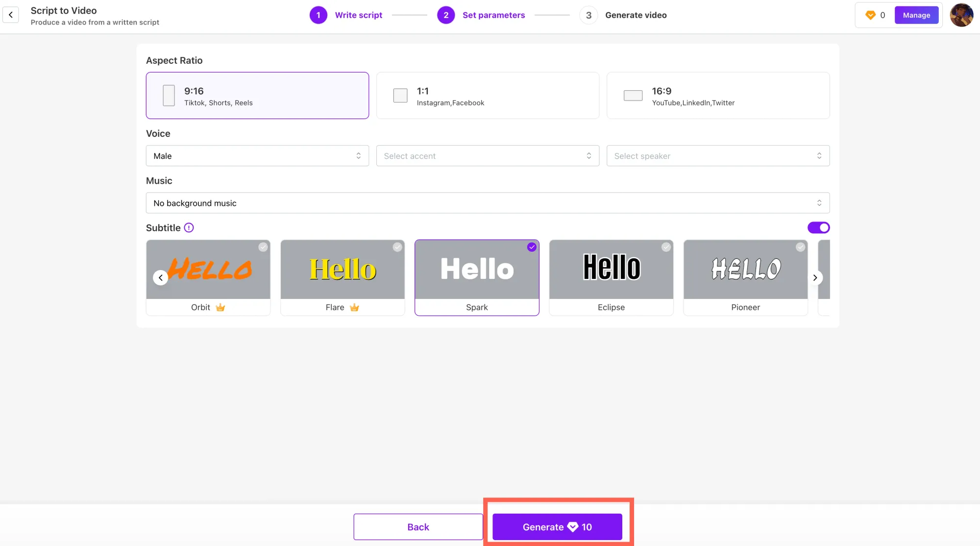
Task: Click the credits diamond icon in header
Action: pos(870,15)
